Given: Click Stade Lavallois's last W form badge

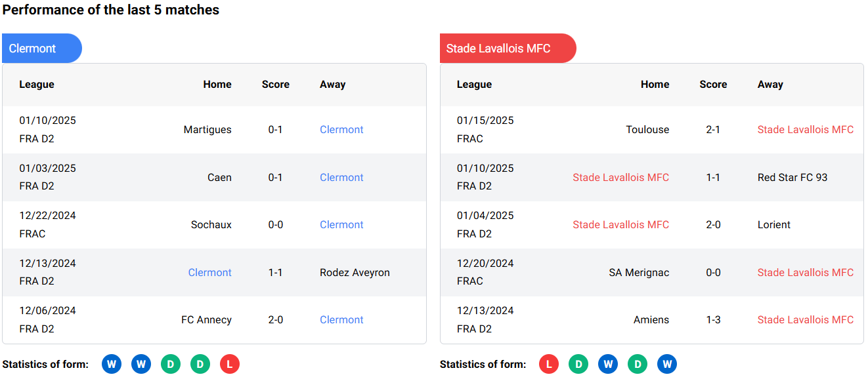Looking at the screenshot, I should (667, 364).
